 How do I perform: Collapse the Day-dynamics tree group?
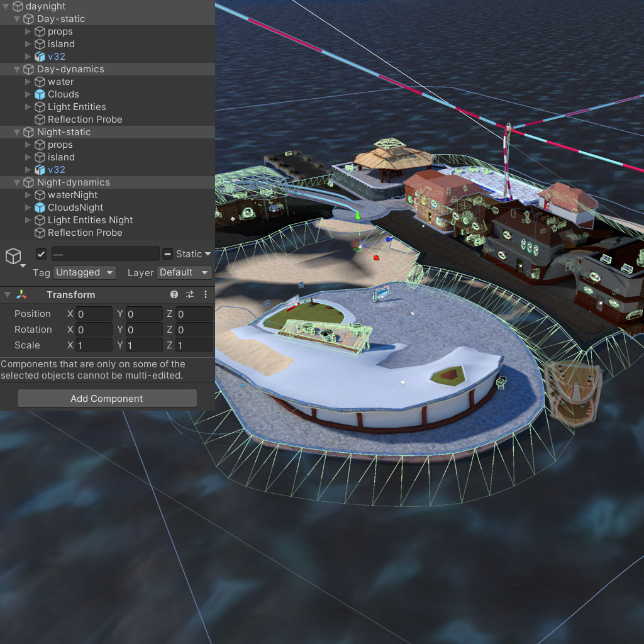(17, 69)
